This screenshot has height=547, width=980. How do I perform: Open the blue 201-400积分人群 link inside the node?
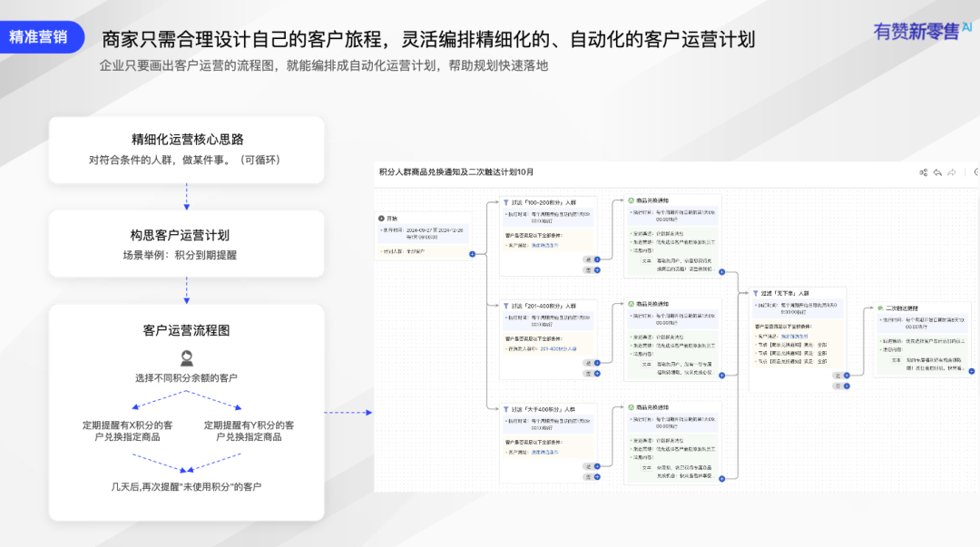558,349
